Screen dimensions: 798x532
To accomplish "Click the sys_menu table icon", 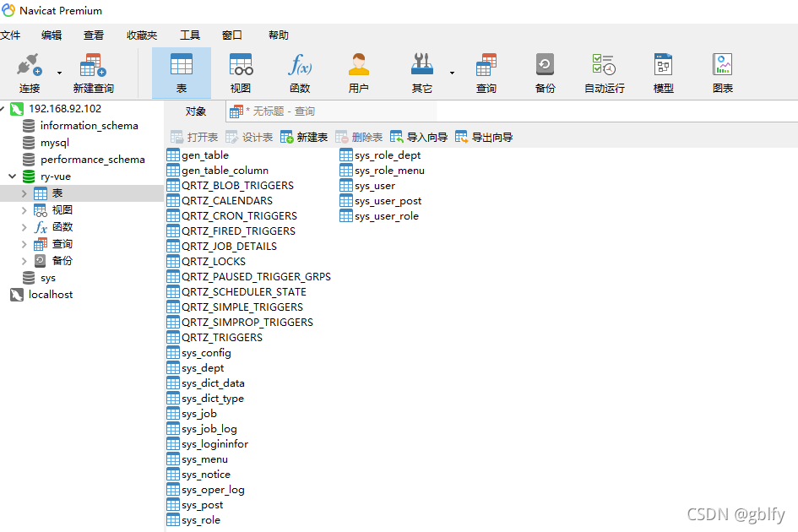I will click(x=173, y=459).
